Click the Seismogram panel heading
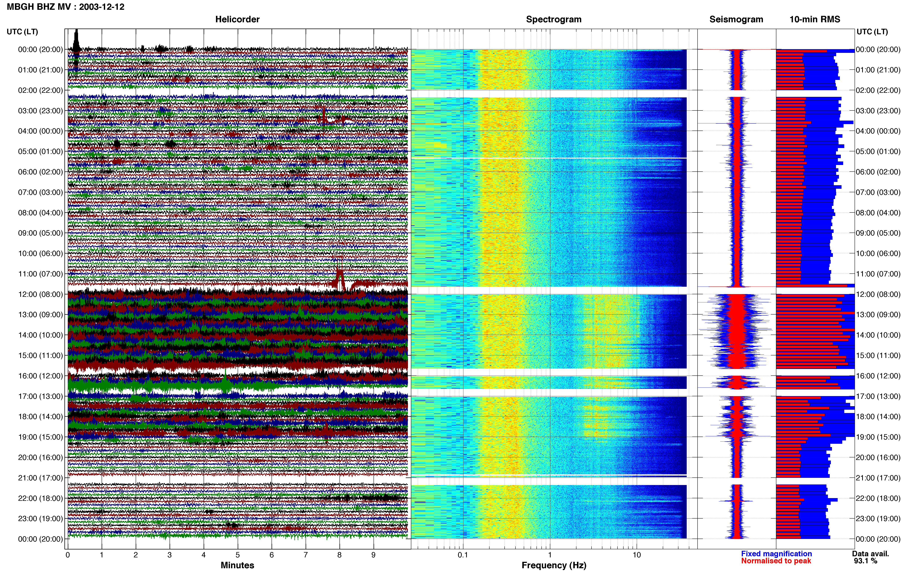This screenshot has height=578, width=924. [736, 20]
